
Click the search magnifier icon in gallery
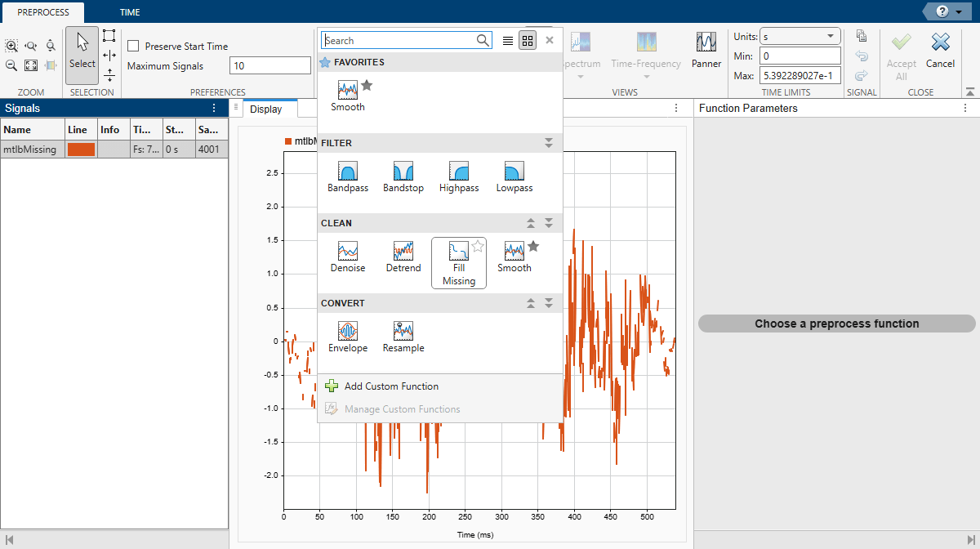483,40
